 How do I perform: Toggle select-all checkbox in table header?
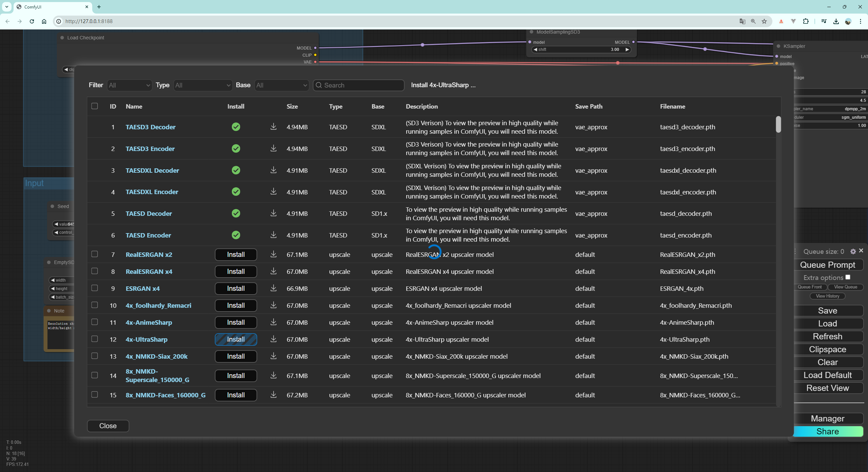(95, 106)
